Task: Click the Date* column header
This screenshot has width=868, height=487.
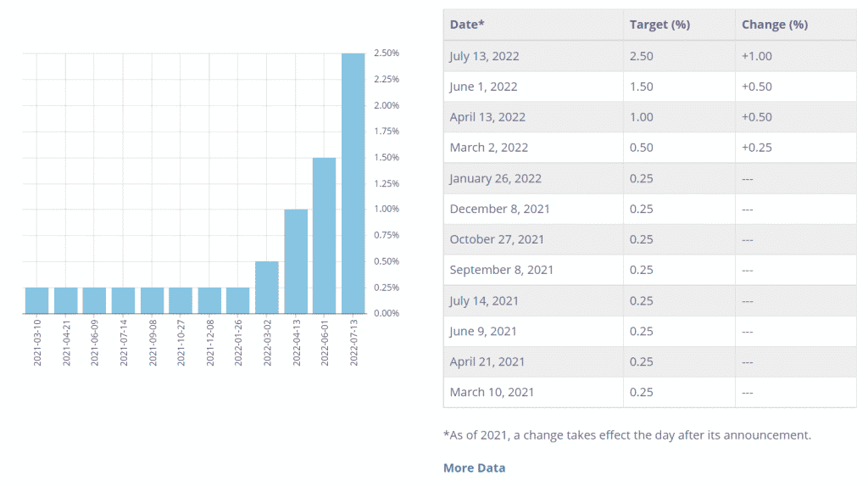Action: pos(467,25)
